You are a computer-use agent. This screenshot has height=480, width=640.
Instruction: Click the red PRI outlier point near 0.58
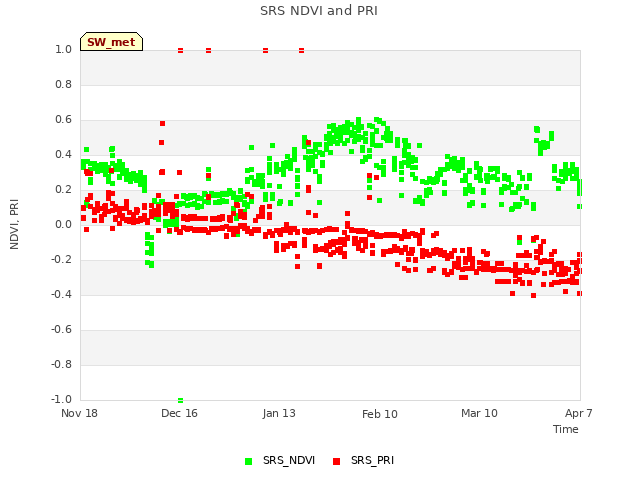click(x=162, y=123)
